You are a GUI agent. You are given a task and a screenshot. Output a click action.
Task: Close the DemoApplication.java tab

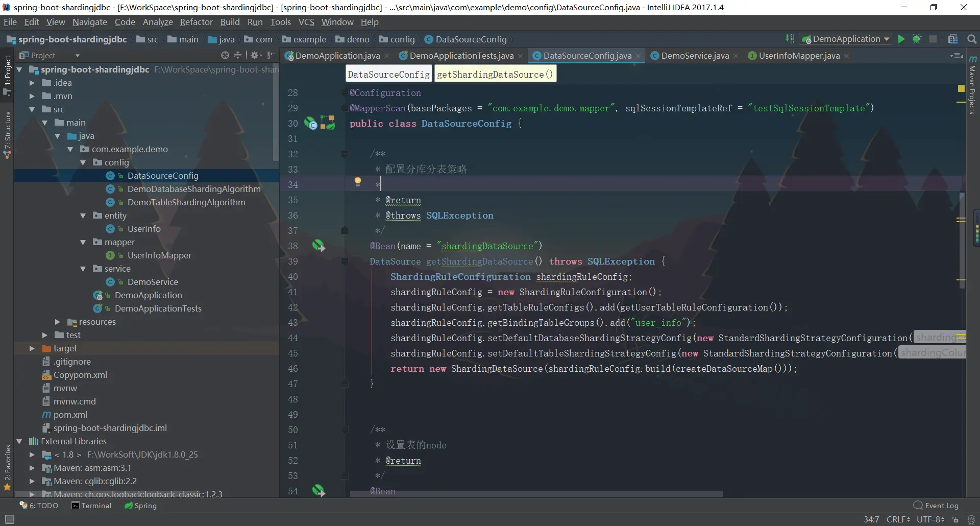point(387,56)
